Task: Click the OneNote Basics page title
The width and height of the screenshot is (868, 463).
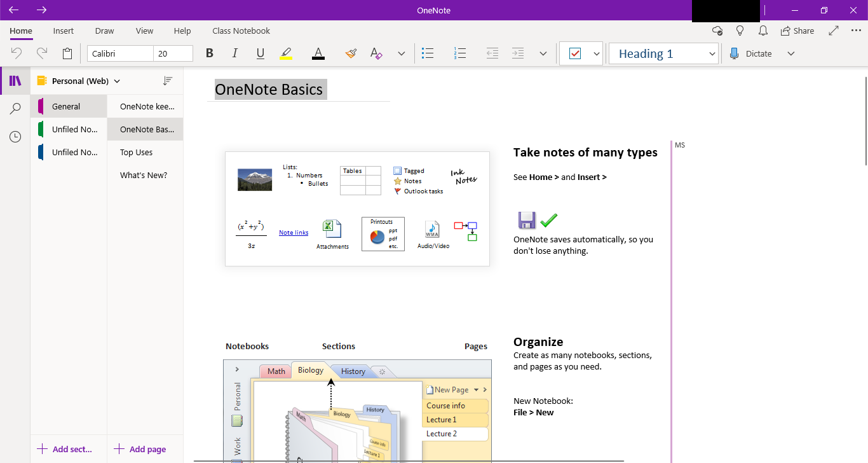Action: point(269,89)
